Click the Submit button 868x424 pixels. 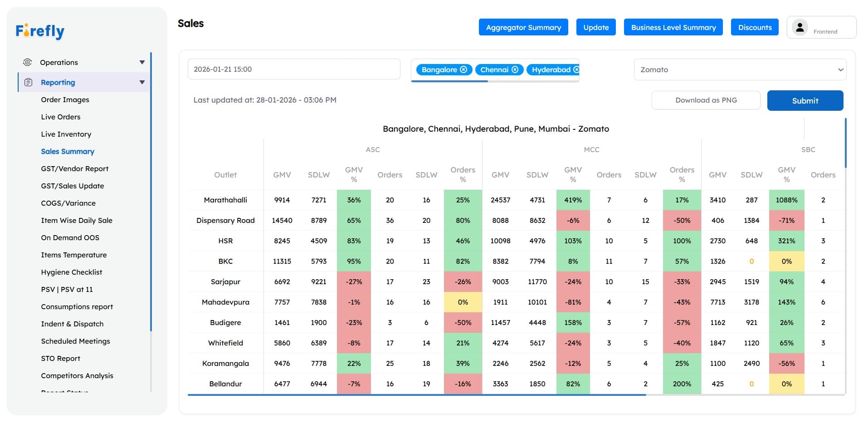click(x=805, y=100)
